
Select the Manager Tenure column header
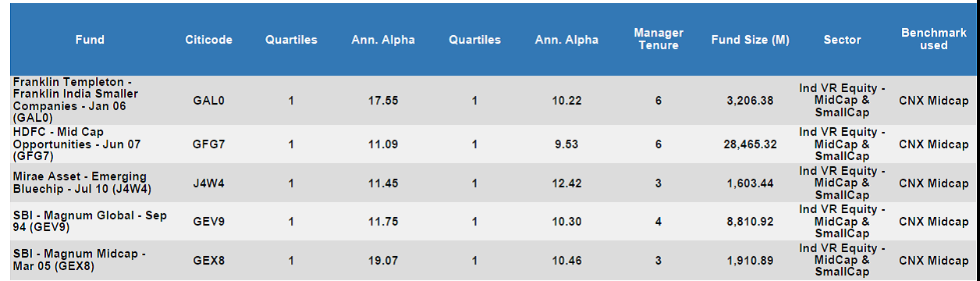pyautogui.click(x=659, y=39)
